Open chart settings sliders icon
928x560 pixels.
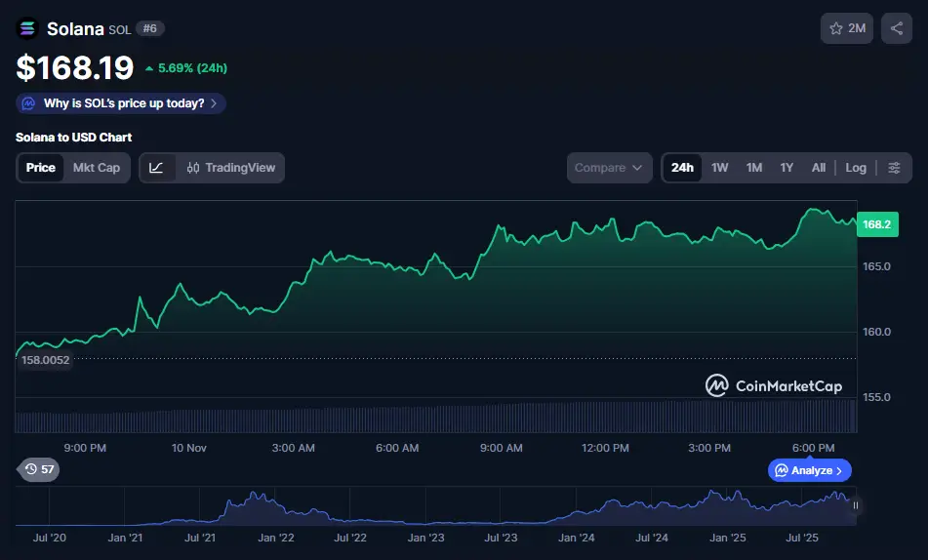pyautogui.click(x=894, y=168)
